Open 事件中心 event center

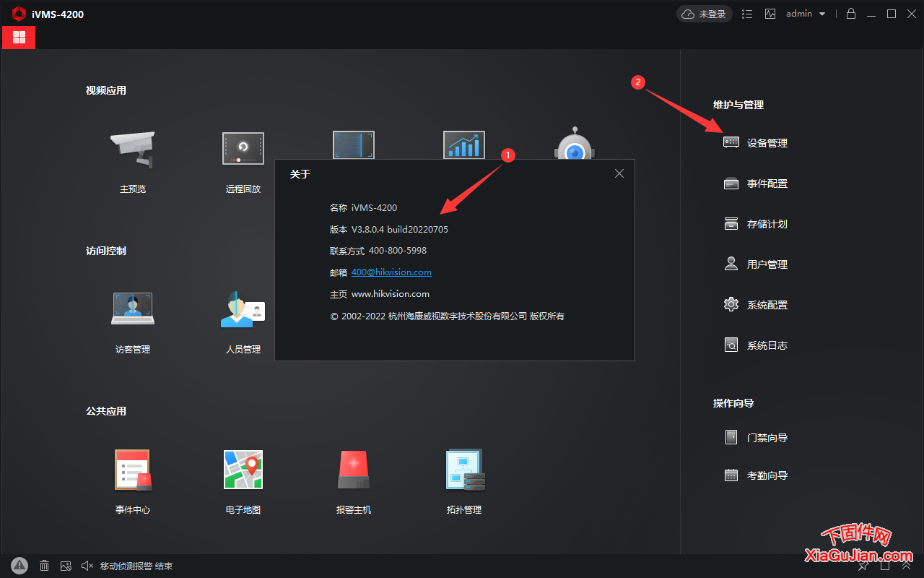pos(133,483)
